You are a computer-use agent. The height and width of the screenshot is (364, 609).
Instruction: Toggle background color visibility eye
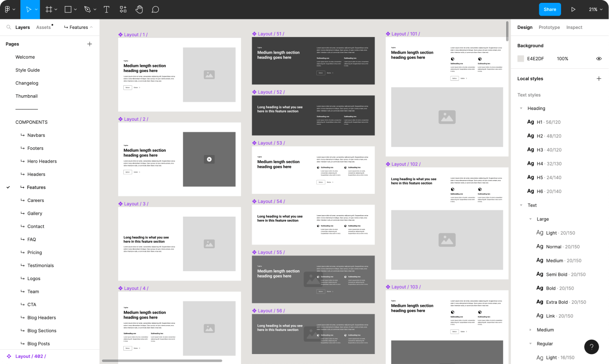point(599,59)
